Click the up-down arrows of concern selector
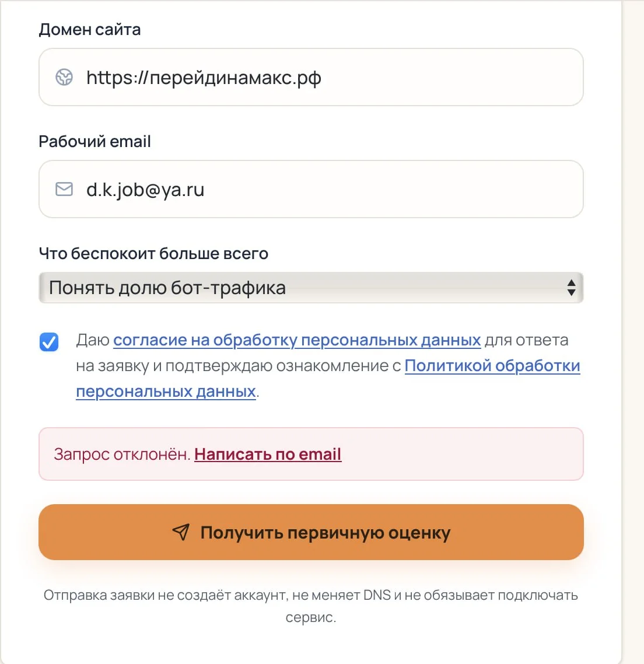This screenshot has height=664, width=644. pyautogui.click(x=571, y=288)
